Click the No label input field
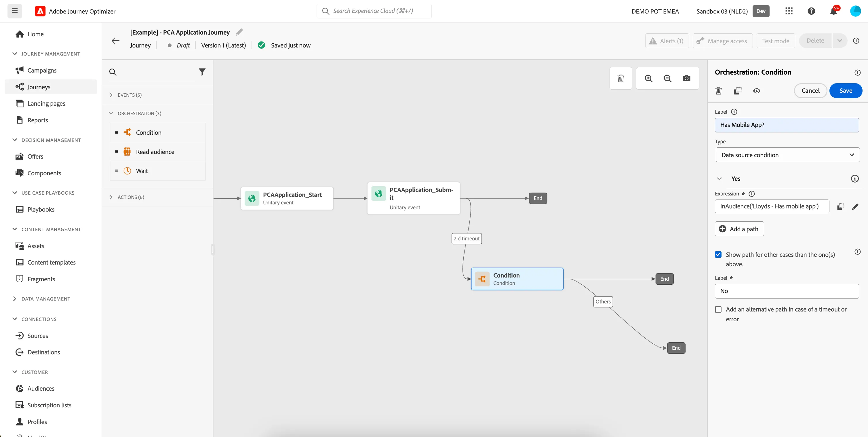This screenshot has width=868, height=437. tap(787, 291)
